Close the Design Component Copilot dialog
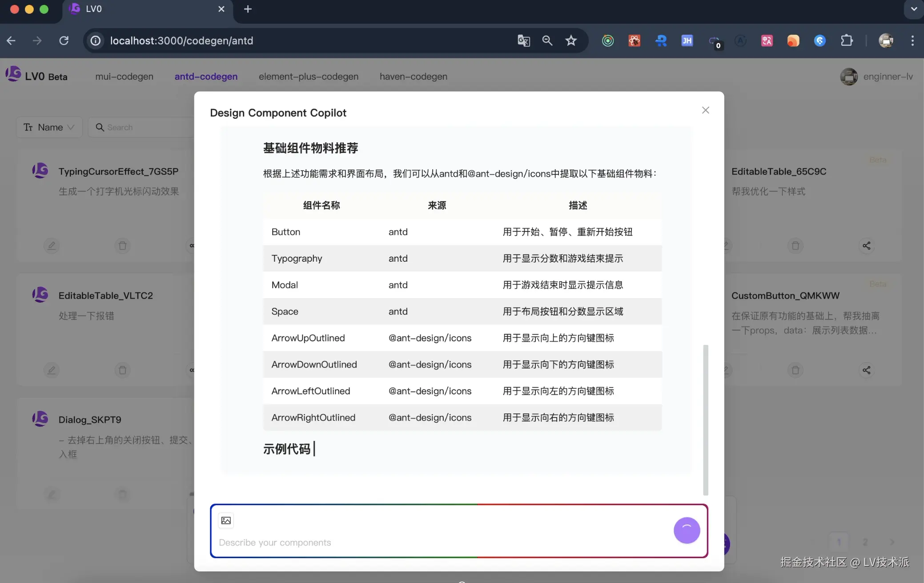Screen dimensions: 924x583 705,110
